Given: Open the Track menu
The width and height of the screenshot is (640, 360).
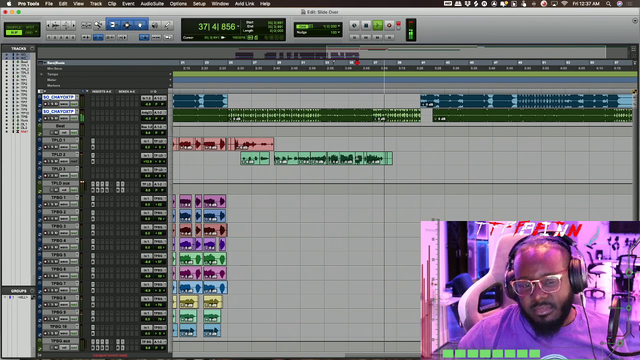Looking at the screenshot, I should pos(96,4).
